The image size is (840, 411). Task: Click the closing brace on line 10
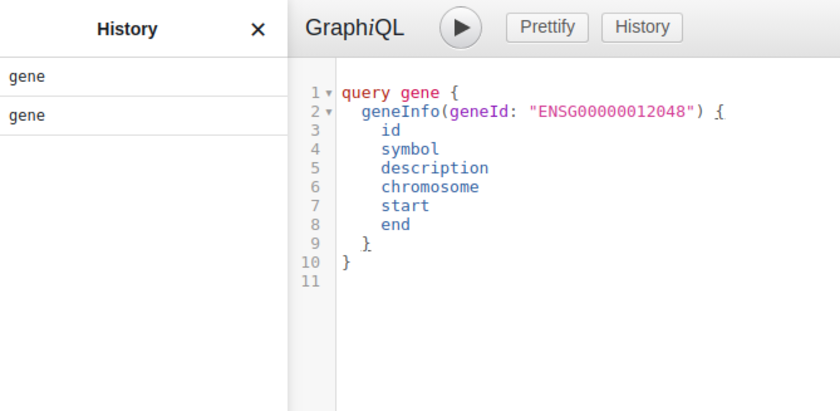[x=346, y=262]
